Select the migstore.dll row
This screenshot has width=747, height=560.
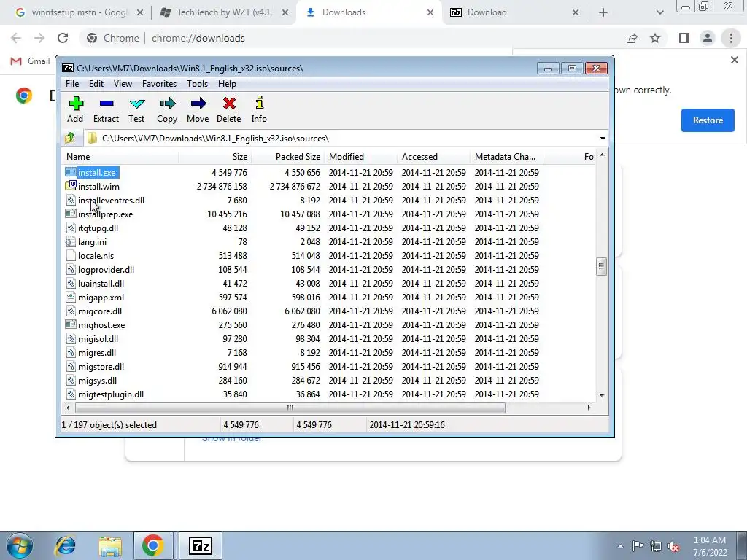[x=329, y=367]
